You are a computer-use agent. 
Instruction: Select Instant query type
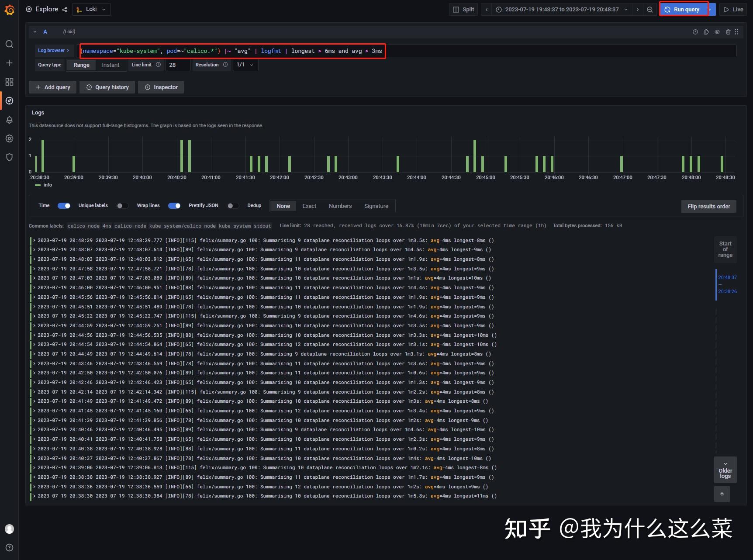click(111, 65)
